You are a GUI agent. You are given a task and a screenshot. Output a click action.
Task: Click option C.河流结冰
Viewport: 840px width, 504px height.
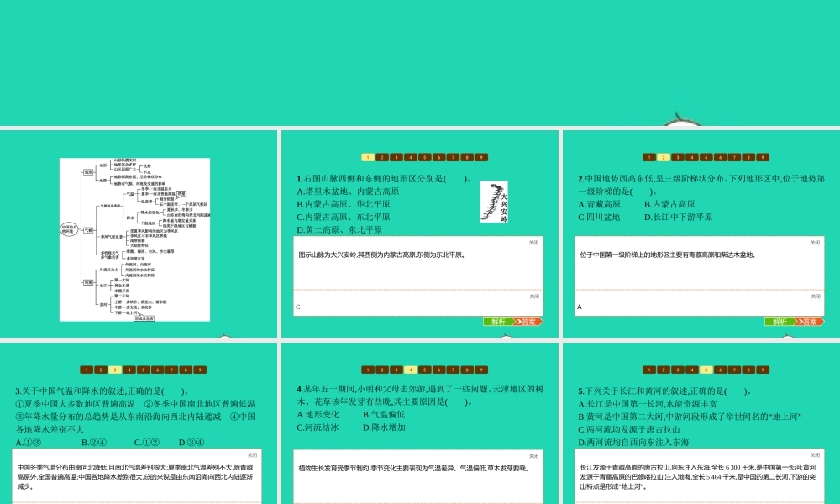click(318, 428)
